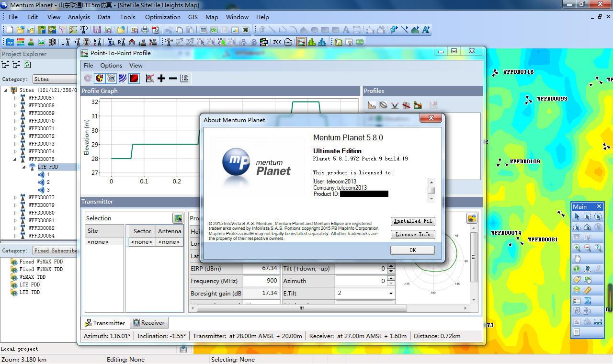The image size is (613, 364).
Task: Open the GIS menu
Action: point(193,17)
